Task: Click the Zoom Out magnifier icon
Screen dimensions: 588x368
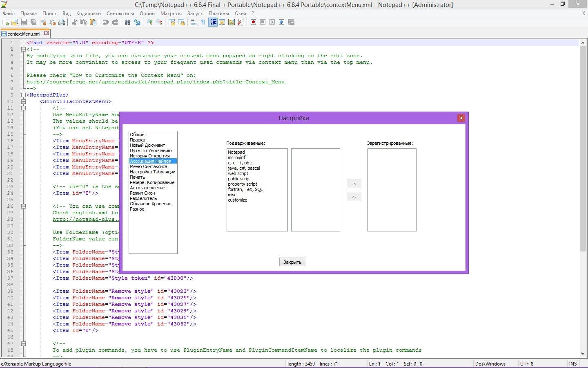Action: tap(159, 22)
